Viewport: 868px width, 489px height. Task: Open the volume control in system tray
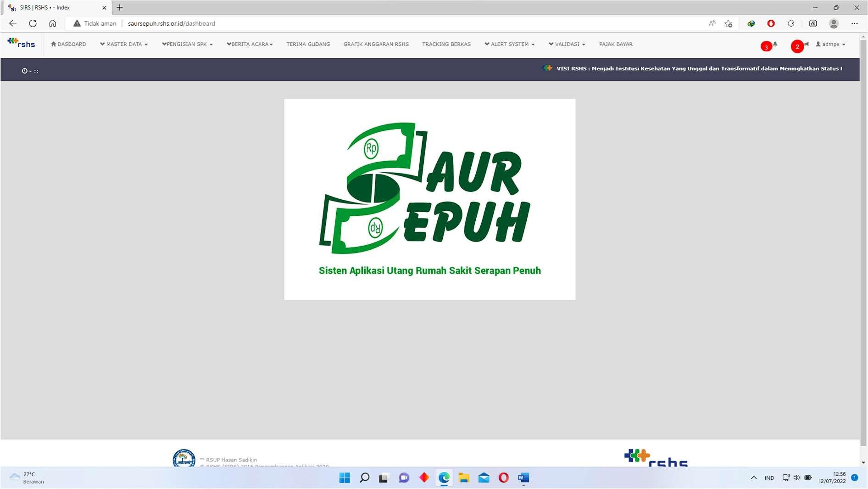[x=796, y=478]
